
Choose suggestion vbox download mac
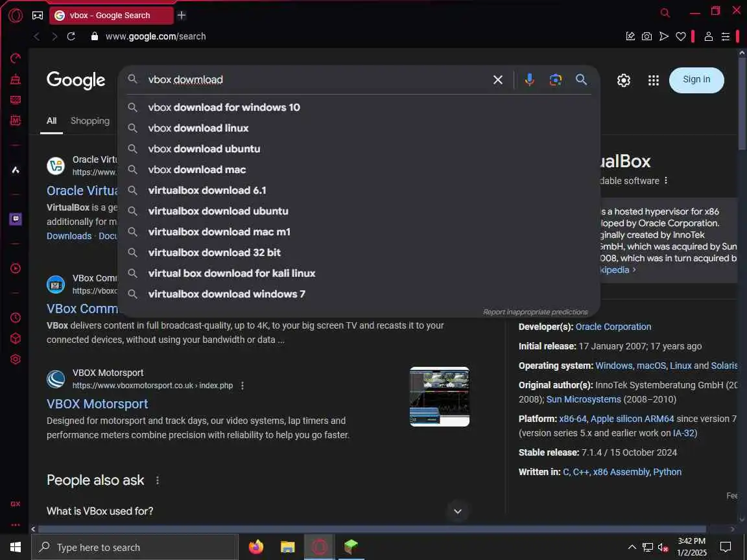coord(359,170)
